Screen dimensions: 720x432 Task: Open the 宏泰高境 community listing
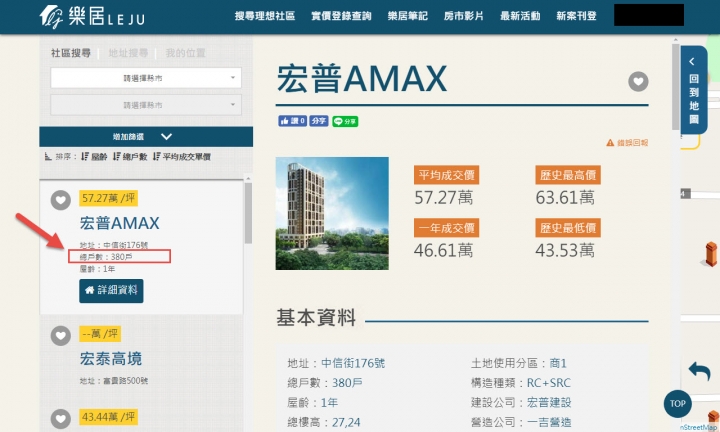tap(111, 359)
